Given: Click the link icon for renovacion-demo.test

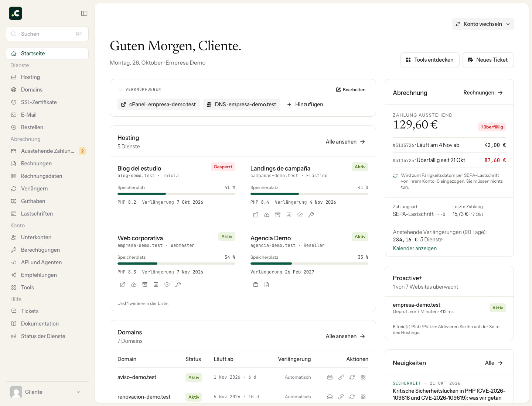Looking at the screenshot, I should (341, 397).
